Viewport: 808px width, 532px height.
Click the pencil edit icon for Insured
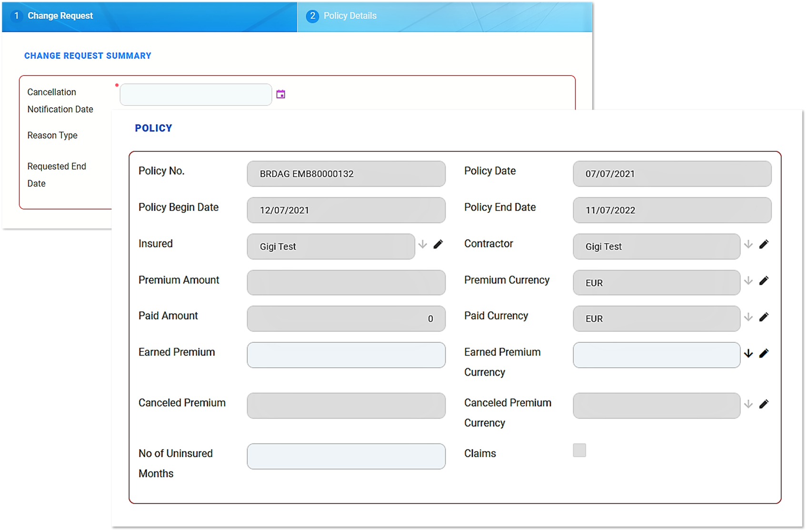tap(438, 244)
